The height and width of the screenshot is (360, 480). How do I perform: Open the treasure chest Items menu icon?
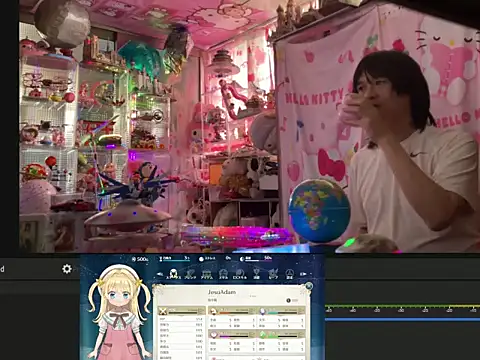click(x=207, y=274)
